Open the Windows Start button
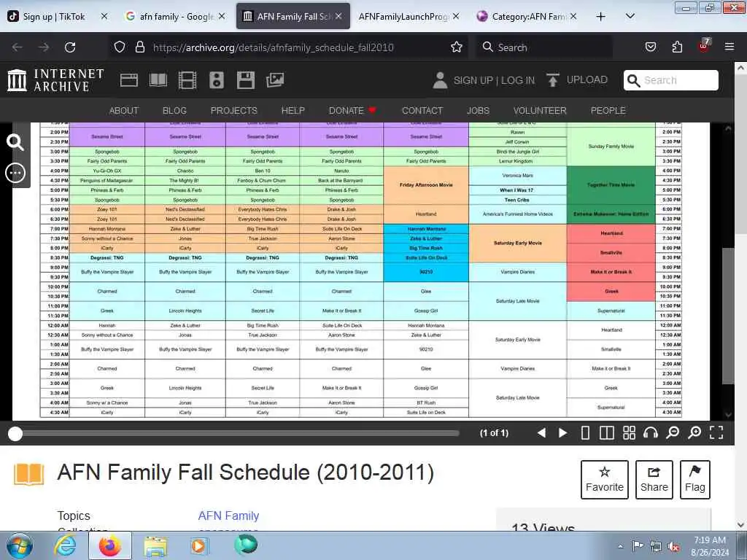 pos(20,546)
